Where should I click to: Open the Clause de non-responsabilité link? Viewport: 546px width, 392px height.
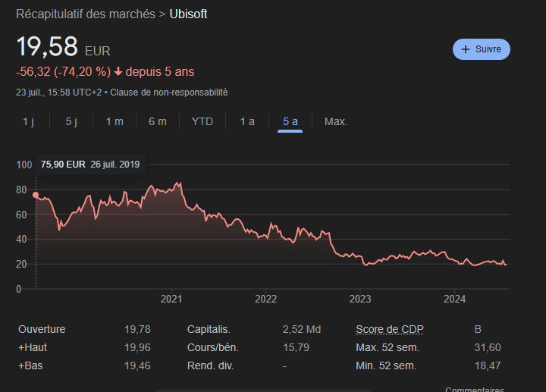pos(169,93)
